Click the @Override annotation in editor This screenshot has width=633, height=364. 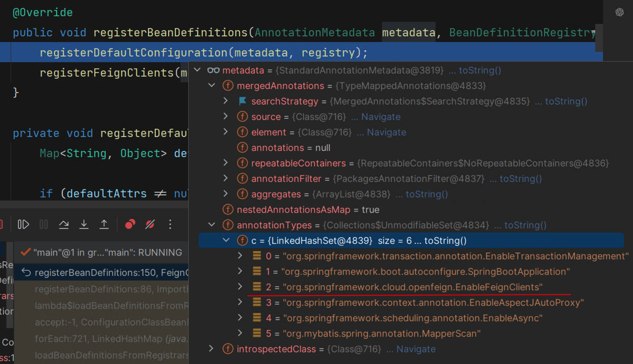click(43, 13)
